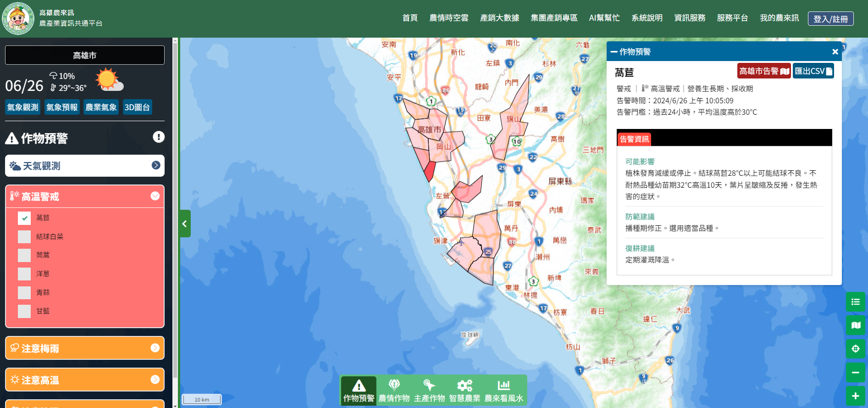Select 智慧農業 gear icon
The height and width of the screenshot is (408, 868).
464,391
